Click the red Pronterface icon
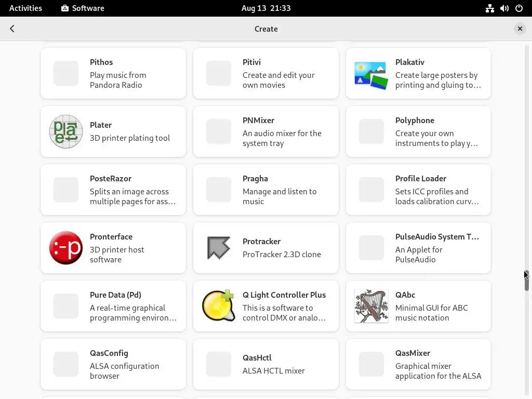Viewport: 532px width, 399px height. [x=66, y=248]
